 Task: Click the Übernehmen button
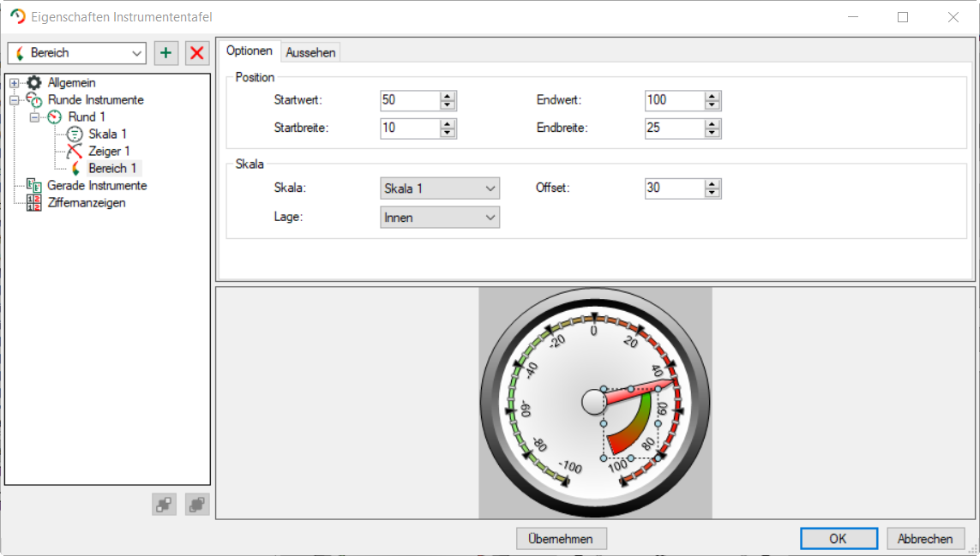pos(562,539)
